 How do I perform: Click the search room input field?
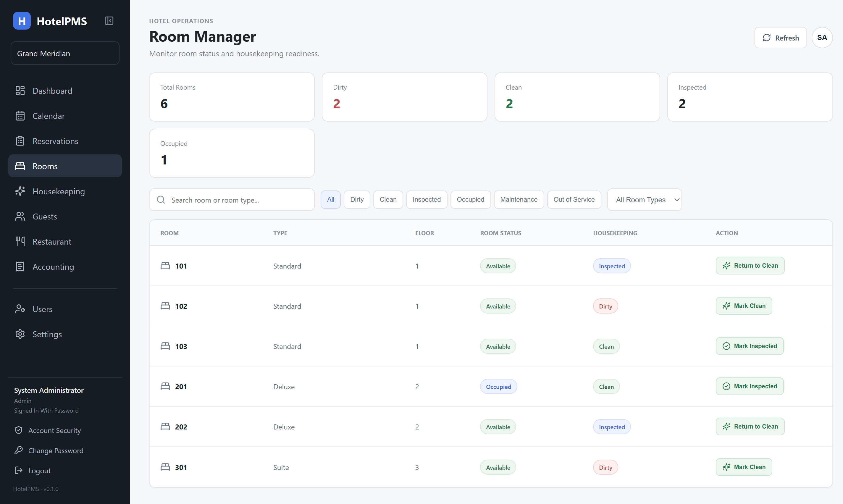click(x=232, y=200)
